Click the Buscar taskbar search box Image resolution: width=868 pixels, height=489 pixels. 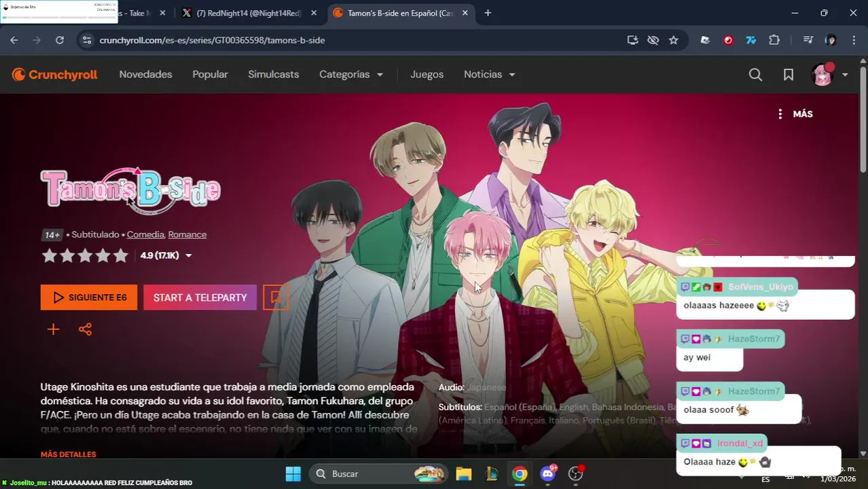[x=379, y=473]
